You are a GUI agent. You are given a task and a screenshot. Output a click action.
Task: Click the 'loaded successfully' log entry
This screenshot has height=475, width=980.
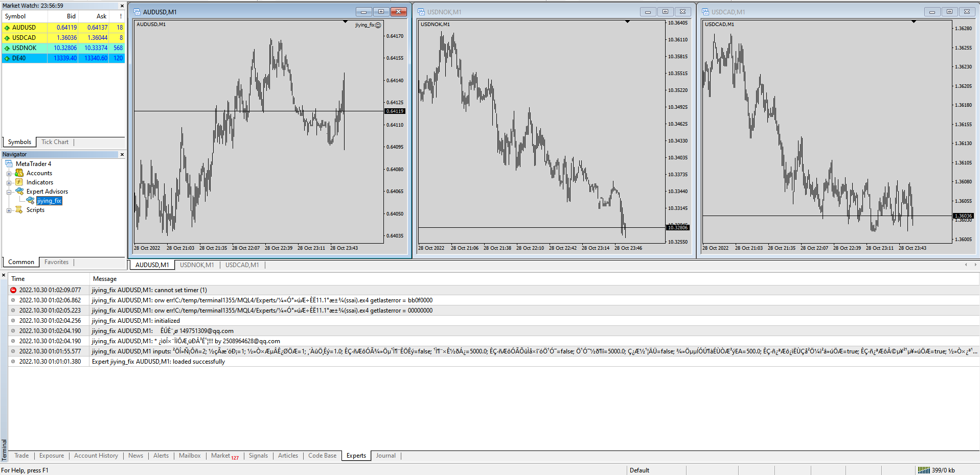[x=494, y=362]
